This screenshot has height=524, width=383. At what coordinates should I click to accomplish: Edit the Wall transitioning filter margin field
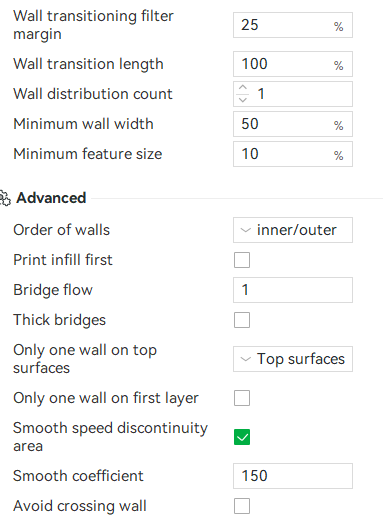click(x=293, y=25)
